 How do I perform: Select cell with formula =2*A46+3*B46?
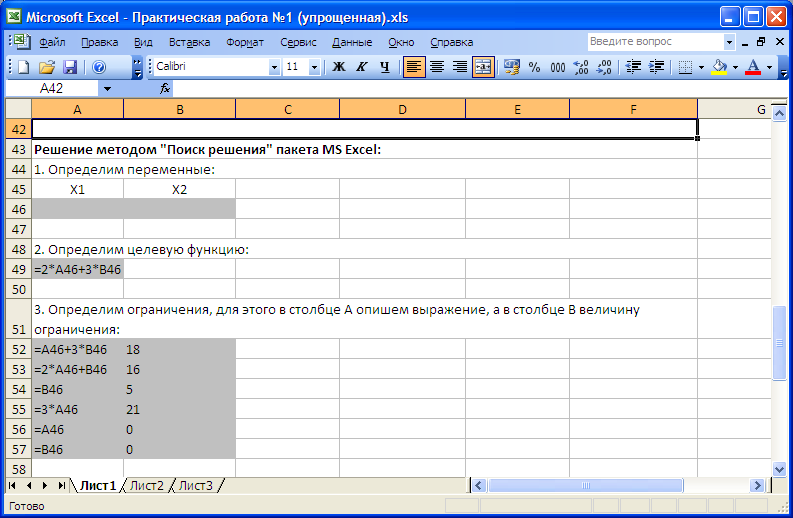click(77, 269)
